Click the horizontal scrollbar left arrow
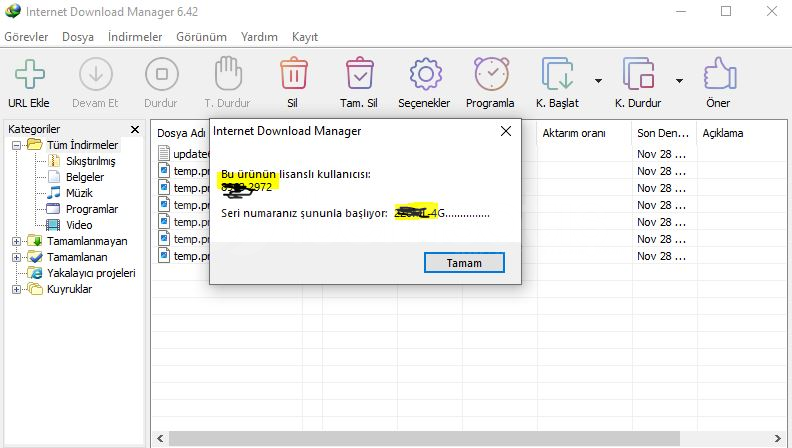 (x=160, y=438)
